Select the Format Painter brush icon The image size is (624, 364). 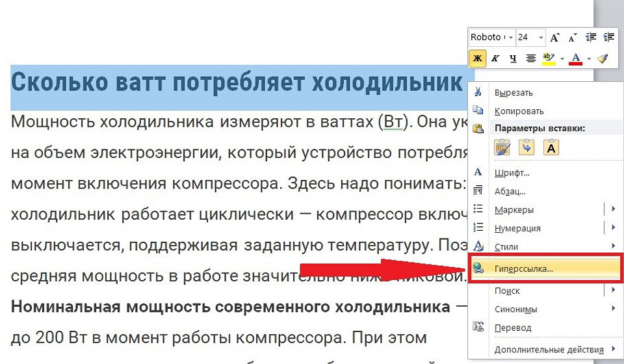(x=603, y=58)
